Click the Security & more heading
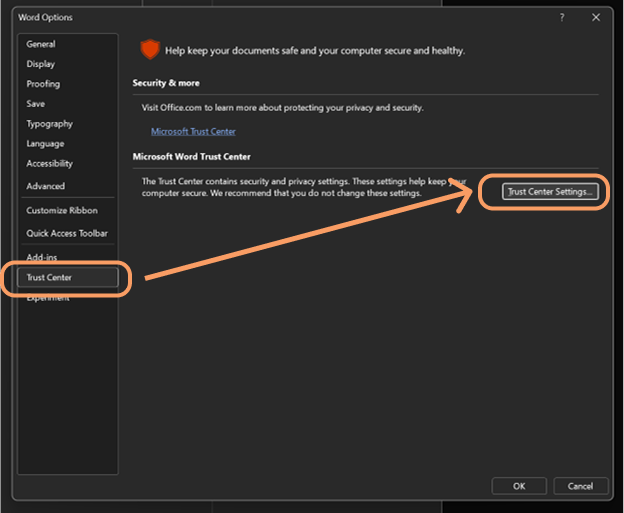 pos(166,83)
